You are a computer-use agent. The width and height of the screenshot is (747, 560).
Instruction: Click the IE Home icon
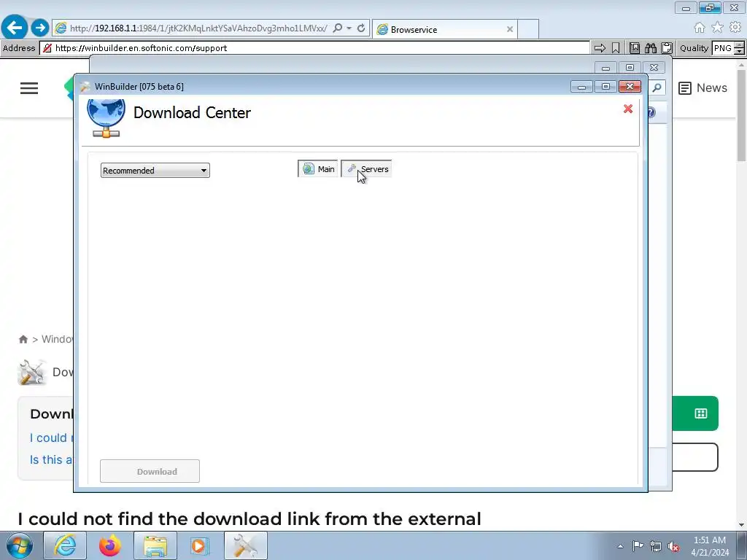tap(700, 28)
